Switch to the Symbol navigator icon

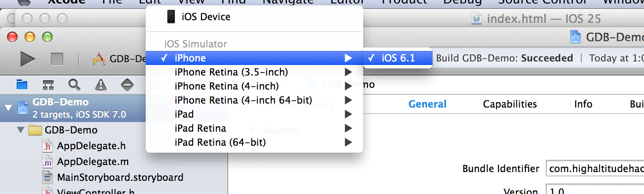pos(48,85)
